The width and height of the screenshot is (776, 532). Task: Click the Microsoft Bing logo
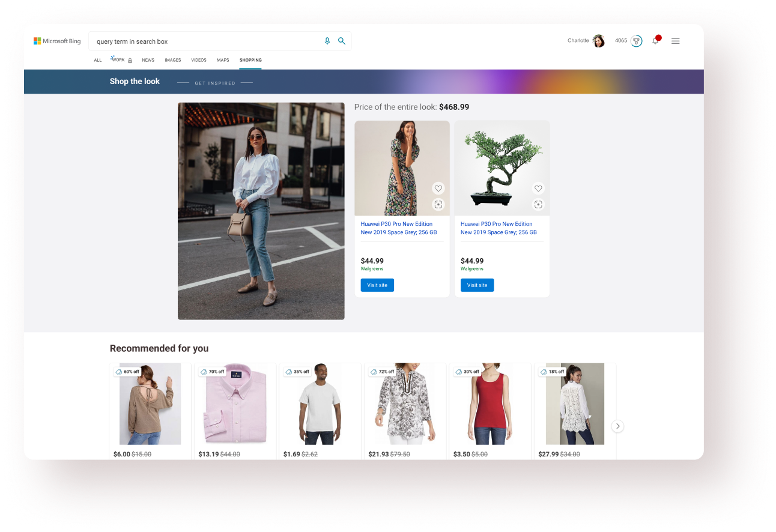tap(57, 41)
